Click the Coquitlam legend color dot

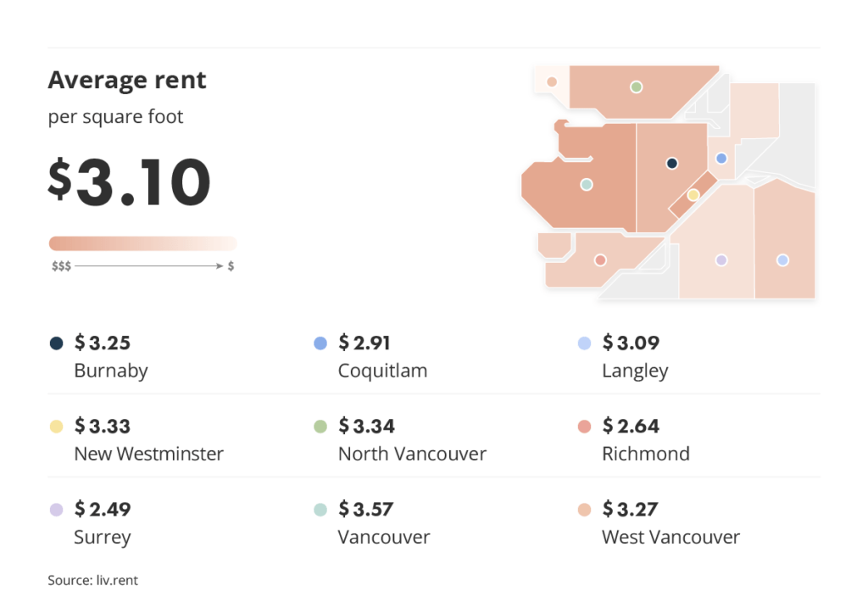[x=320, y=343]
